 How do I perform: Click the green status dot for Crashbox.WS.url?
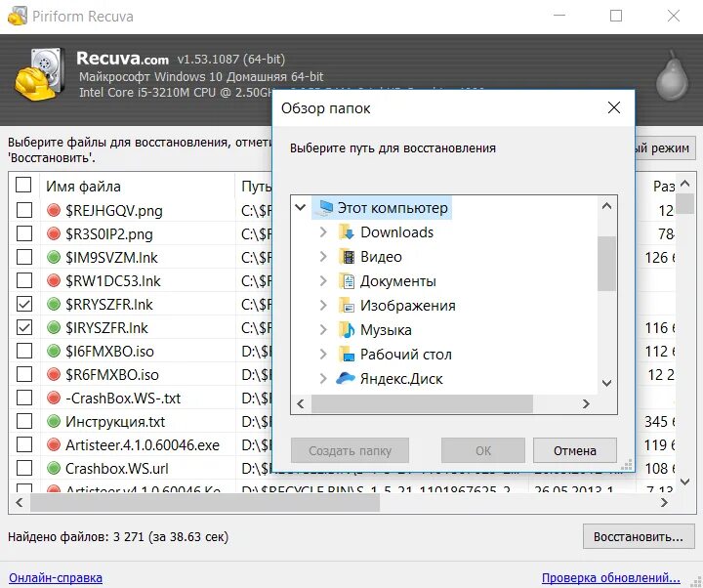(54, 468)
